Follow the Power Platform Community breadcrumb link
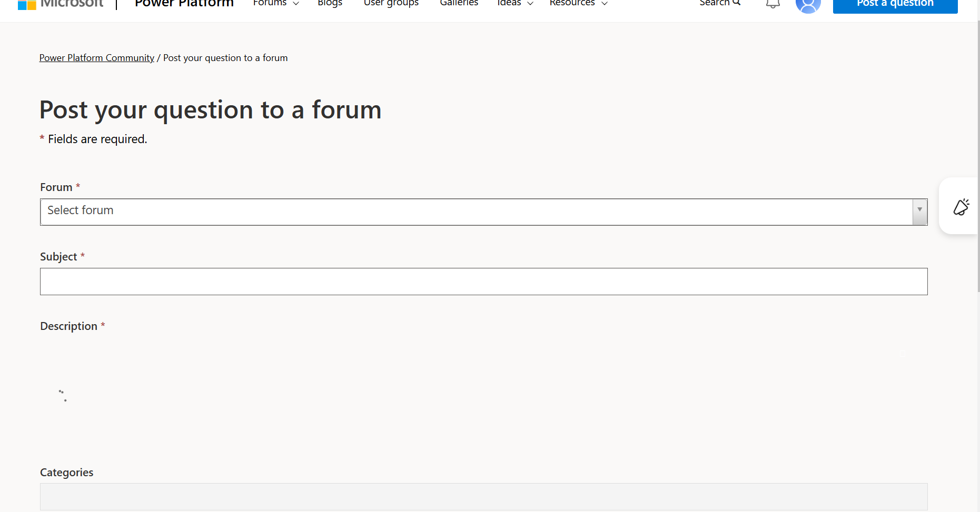Screen dimensions: 980x512 pos(97,58)
